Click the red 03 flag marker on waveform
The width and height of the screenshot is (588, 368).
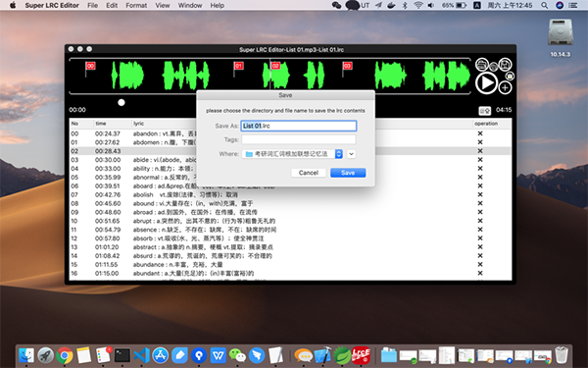(x=347, y=66)
